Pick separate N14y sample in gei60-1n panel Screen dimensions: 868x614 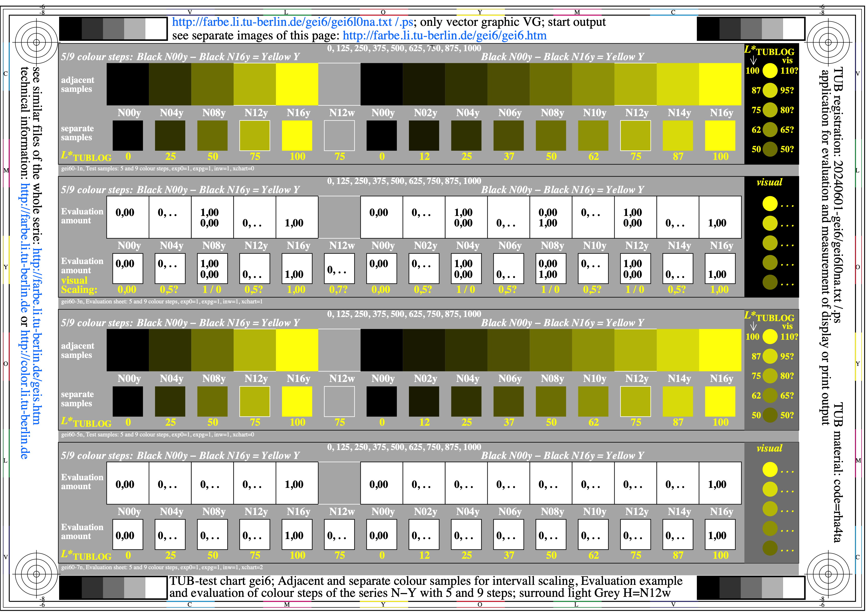tap(678, 135)
